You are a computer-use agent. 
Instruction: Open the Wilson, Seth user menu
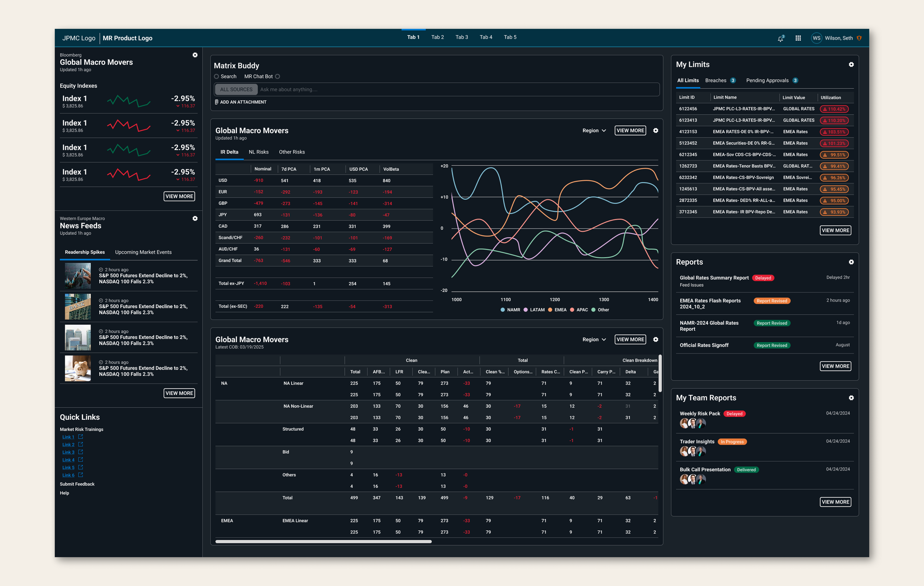[839, 38]
